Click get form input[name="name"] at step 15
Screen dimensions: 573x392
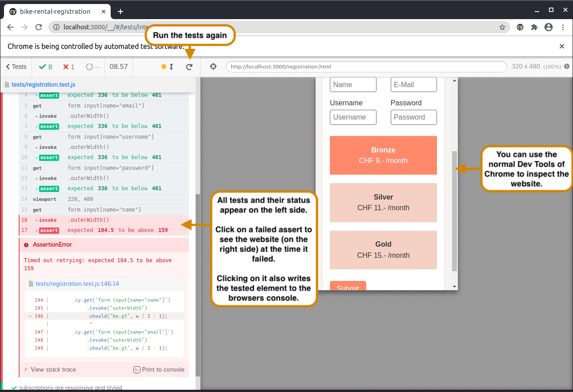click(x=104, y=209)
